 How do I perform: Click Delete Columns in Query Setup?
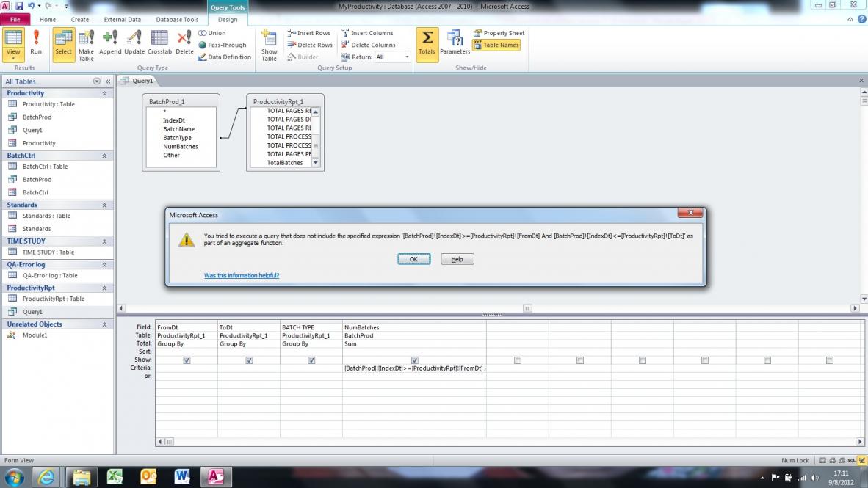(368, 45)
